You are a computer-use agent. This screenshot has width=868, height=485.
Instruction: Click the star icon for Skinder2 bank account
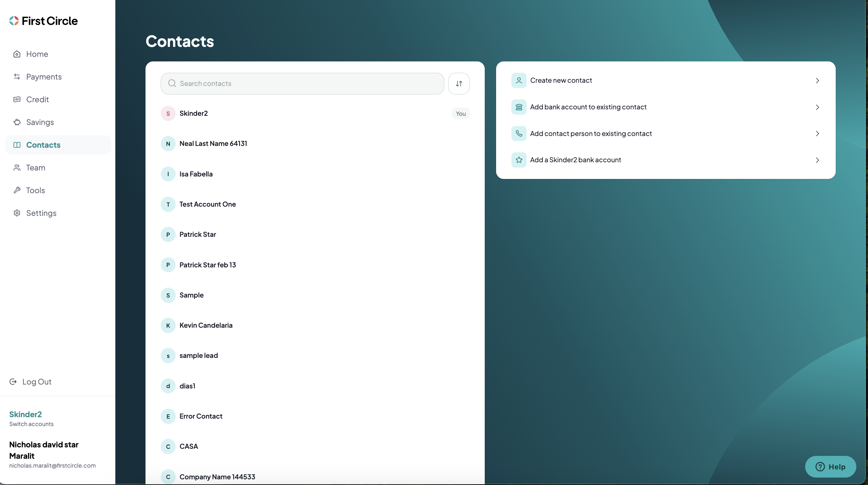tap(518, 160)
